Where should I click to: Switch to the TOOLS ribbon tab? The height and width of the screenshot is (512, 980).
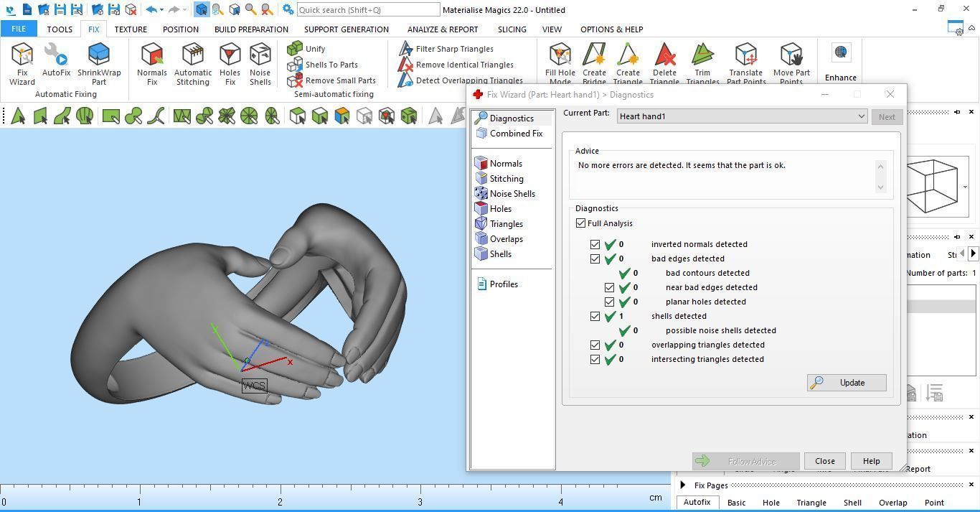60,29
